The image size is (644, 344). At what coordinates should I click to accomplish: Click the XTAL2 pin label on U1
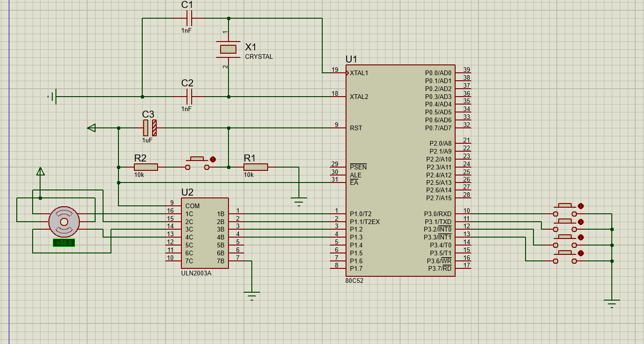pyautogui.click(x=359, y=97)
